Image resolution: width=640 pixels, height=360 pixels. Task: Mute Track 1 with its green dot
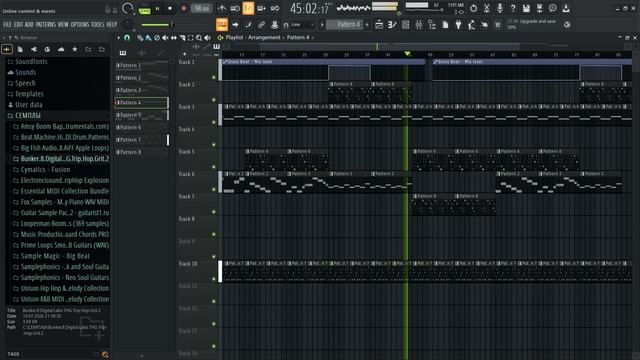(x=213, y=77)
